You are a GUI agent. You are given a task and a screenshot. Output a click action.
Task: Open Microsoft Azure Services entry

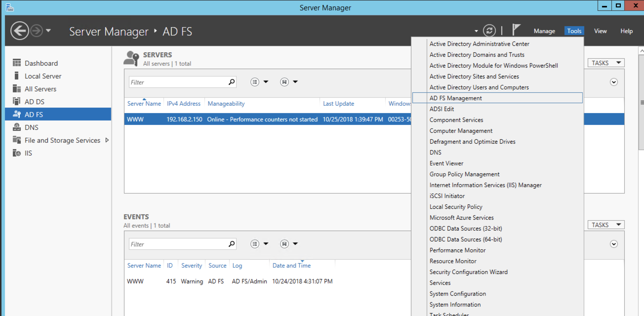[462, 217]
